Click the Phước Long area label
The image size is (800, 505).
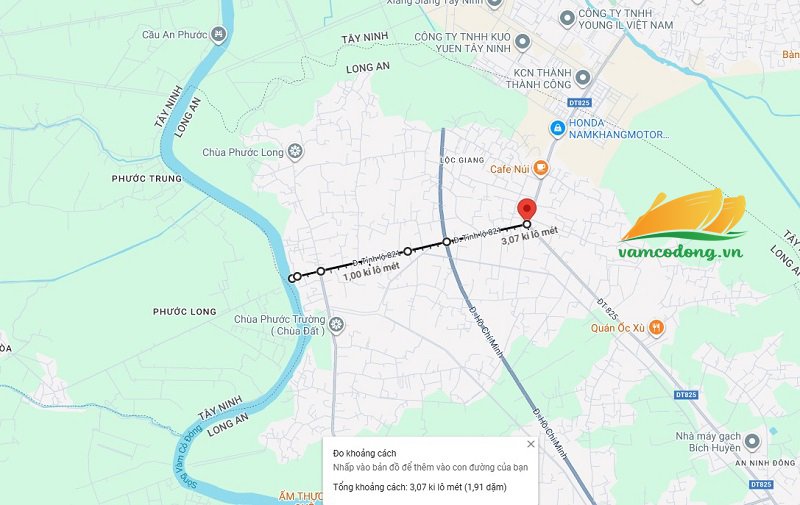(185, 312)
